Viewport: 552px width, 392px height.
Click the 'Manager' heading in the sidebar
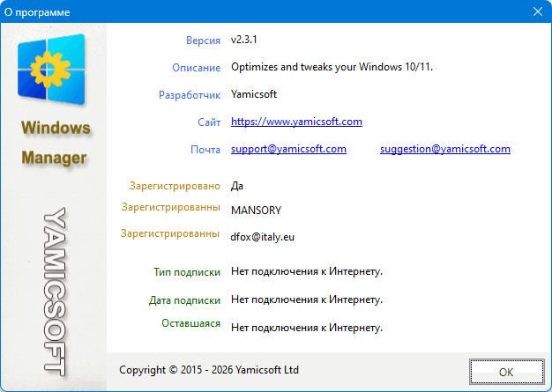(54, 158)
